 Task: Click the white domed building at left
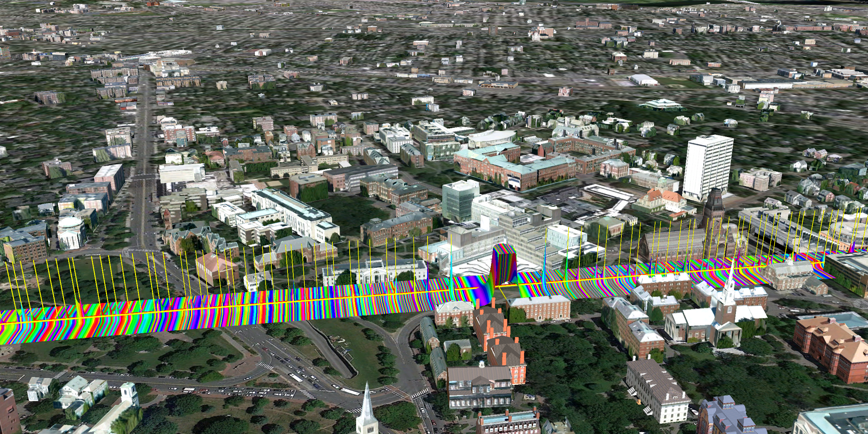coord(71,231)
